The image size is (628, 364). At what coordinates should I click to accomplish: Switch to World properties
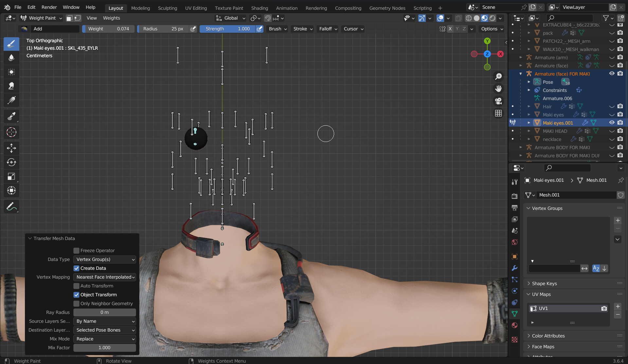pyautogui.click(x=514, y=242)
